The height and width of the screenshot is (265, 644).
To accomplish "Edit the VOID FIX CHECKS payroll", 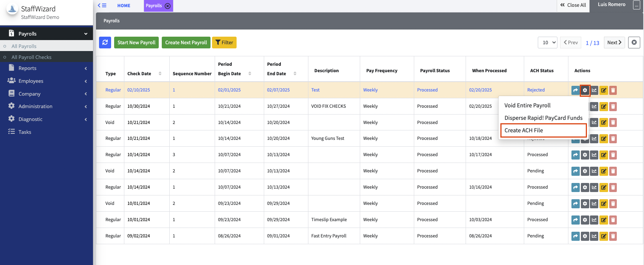I will point(604,106).
